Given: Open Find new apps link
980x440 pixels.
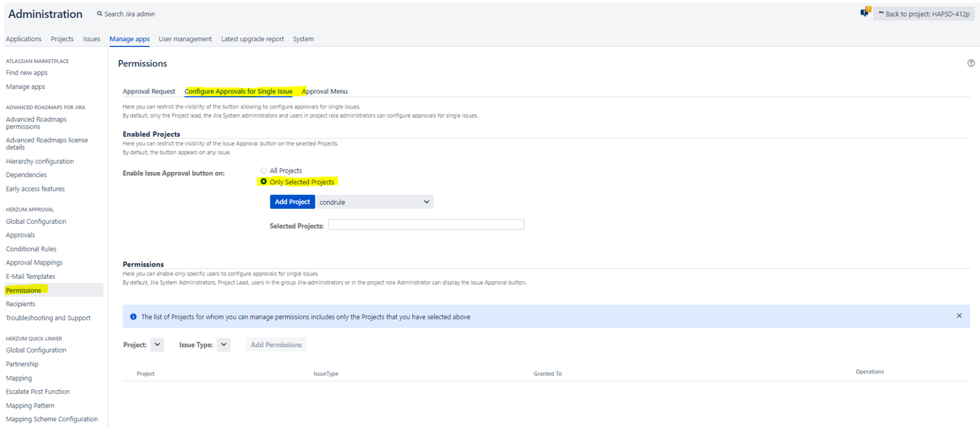Looking at the screenshot, I should 27,73.
